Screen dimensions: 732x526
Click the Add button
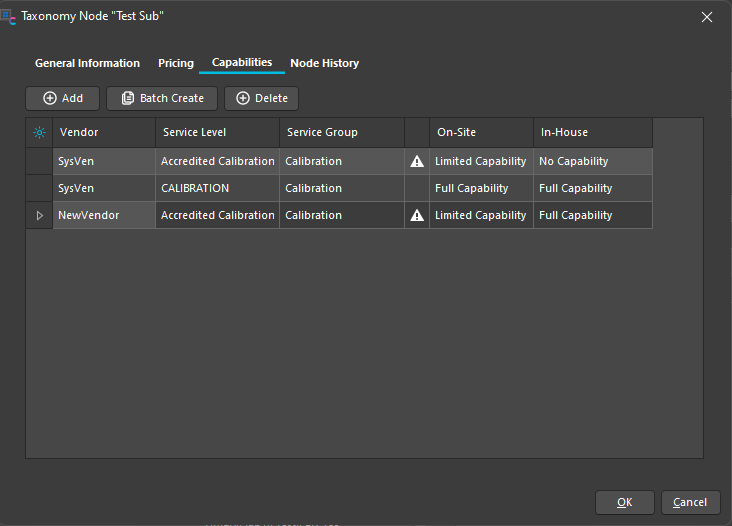point(62,98)
